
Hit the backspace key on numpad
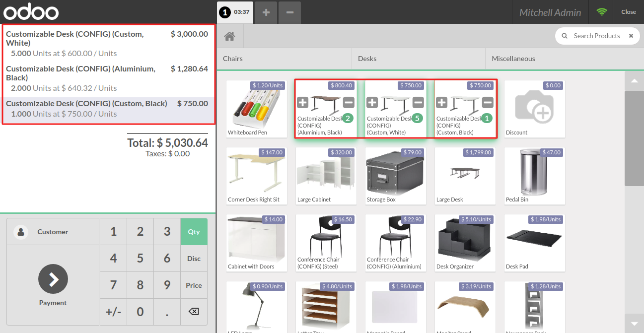[x=194, y=312]
